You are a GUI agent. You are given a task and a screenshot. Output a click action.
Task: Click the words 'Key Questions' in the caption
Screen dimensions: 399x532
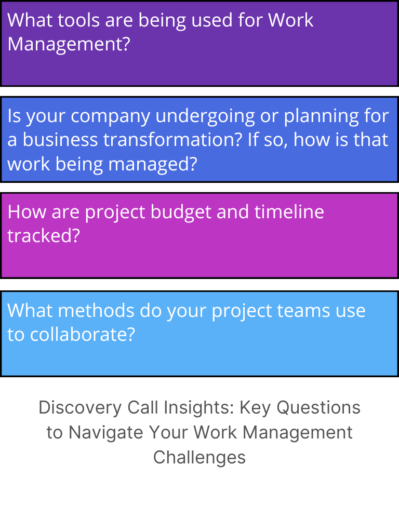(300, 407)
